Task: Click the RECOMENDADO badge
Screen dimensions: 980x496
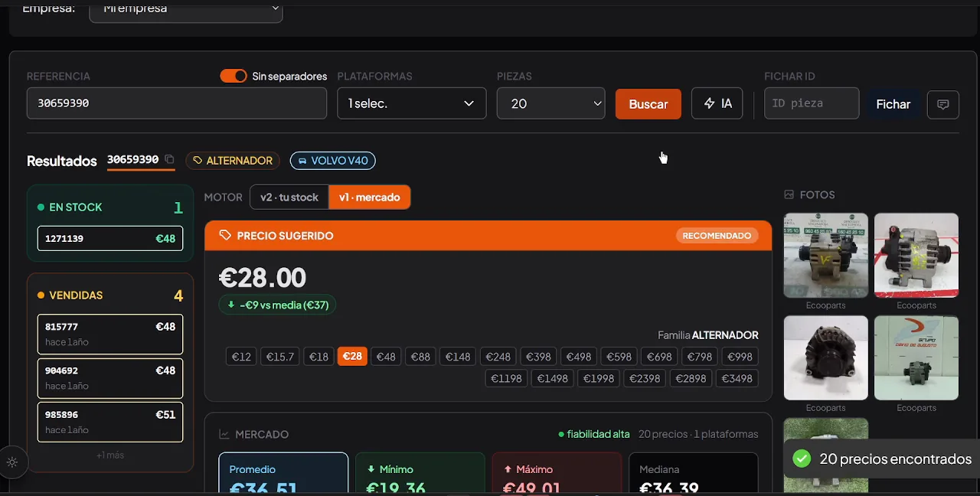Action: 717,236
